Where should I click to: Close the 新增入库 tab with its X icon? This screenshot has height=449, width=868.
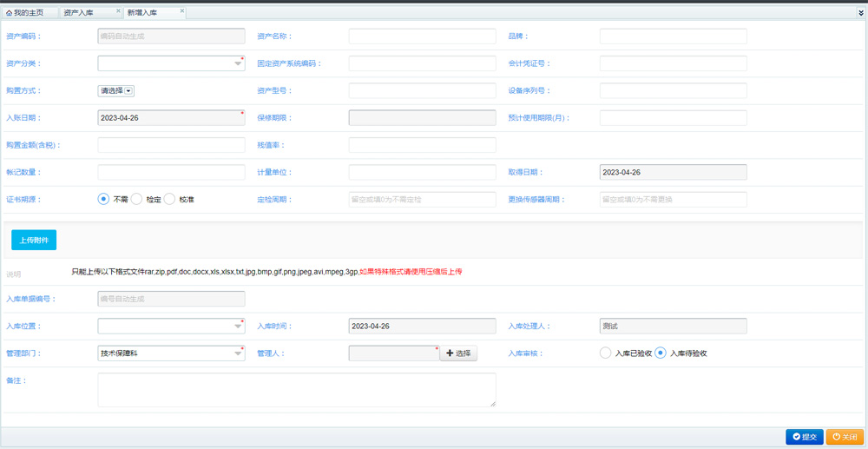tap(181, 11)
